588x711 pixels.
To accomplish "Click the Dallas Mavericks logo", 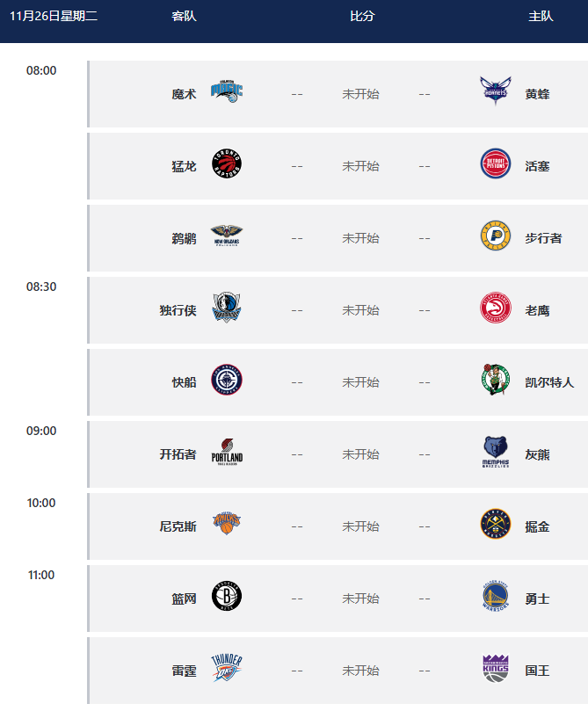I will 227,308.
